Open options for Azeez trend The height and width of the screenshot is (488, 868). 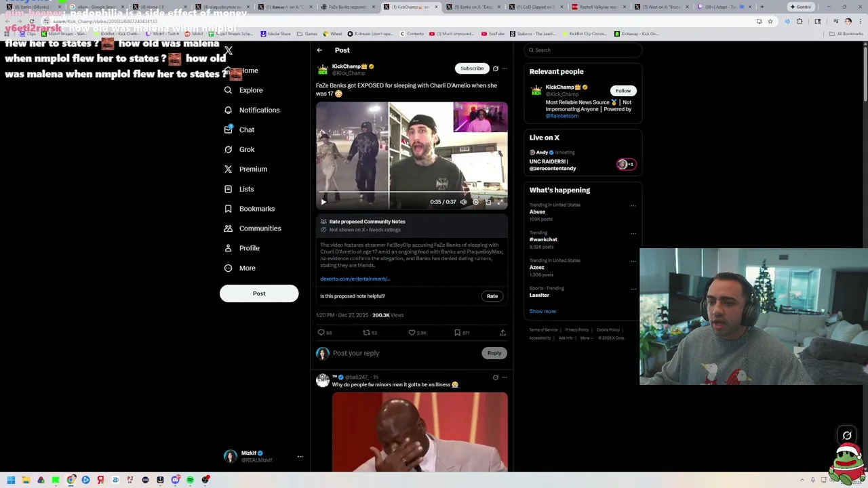click(633, 261)
